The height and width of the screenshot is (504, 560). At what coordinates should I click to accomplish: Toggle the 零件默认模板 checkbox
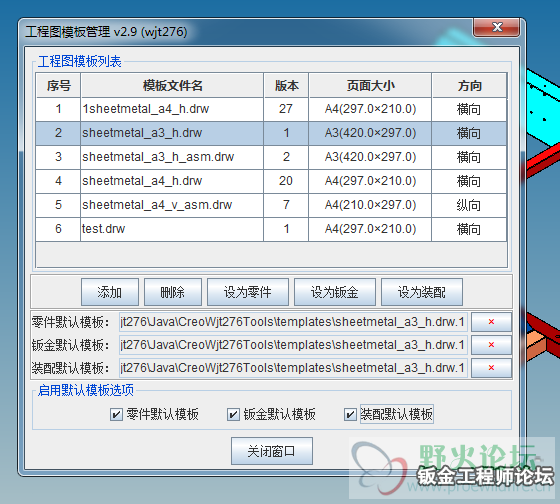pos(116,414)
